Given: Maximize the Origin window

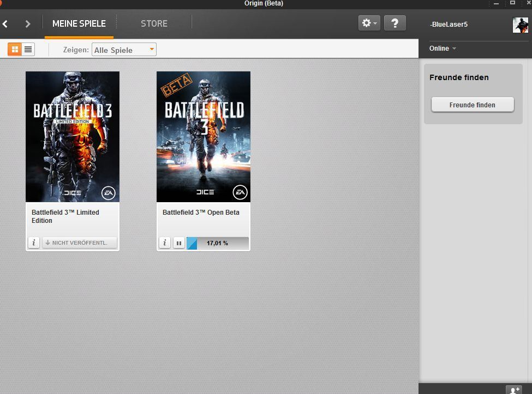Looking at the screenshot, I should 513,3.
